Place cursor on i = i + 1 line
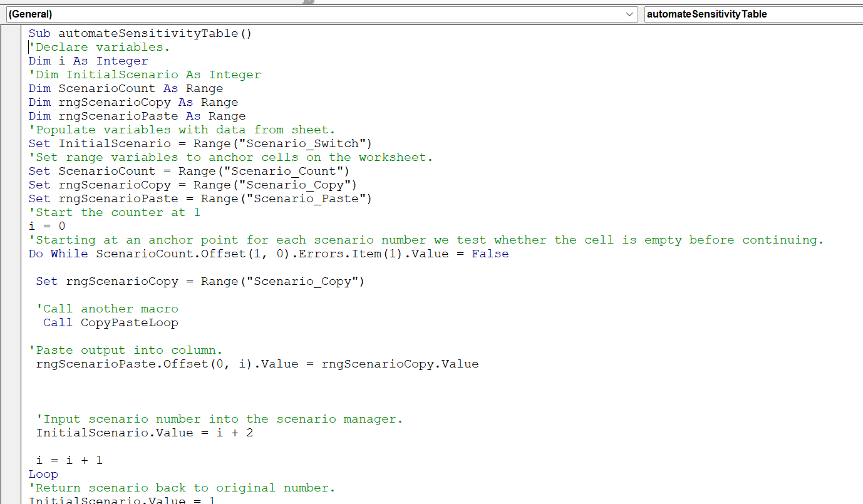The width and height of the screenshot is (863, 504). [x=70, y=460]
